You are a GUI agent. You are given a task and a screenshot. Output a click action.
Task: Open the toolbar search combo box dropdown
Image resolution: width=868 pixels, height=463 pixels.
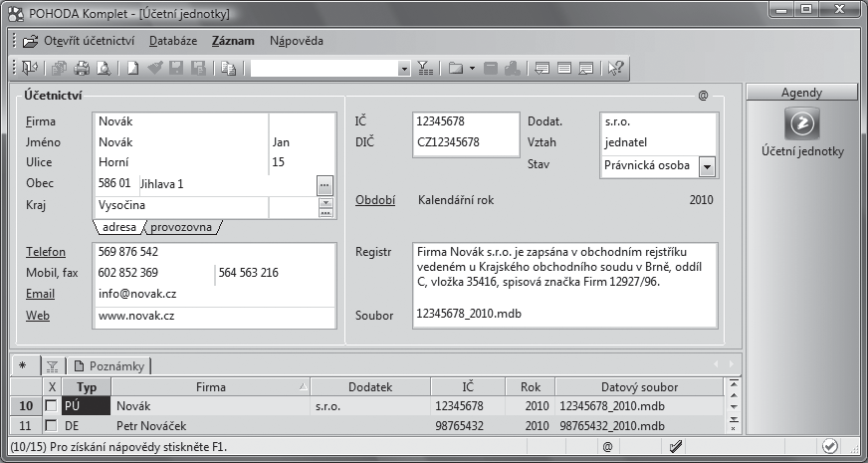pos(404,69)
